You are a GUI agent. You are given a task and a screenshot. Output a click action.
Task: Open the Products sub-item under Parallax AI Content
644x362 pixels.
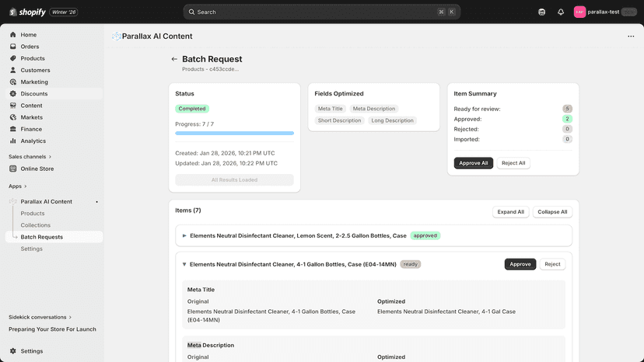[x=33, y=214]
